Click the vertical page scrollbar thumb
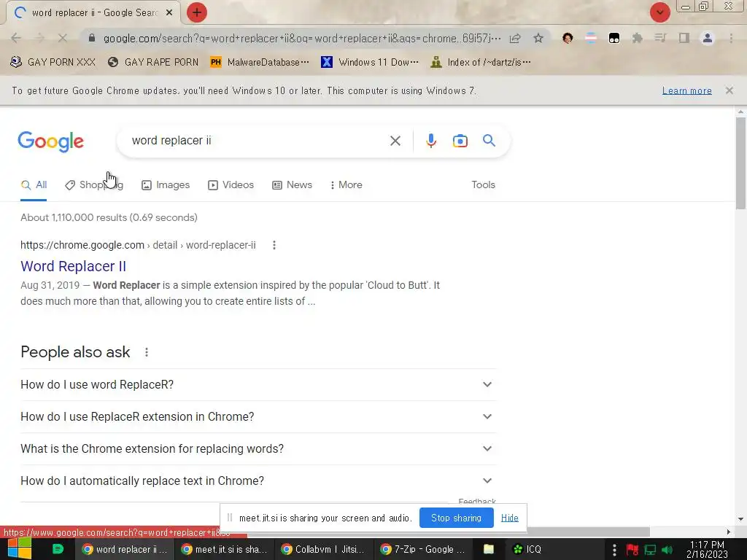 pos(740,163)
